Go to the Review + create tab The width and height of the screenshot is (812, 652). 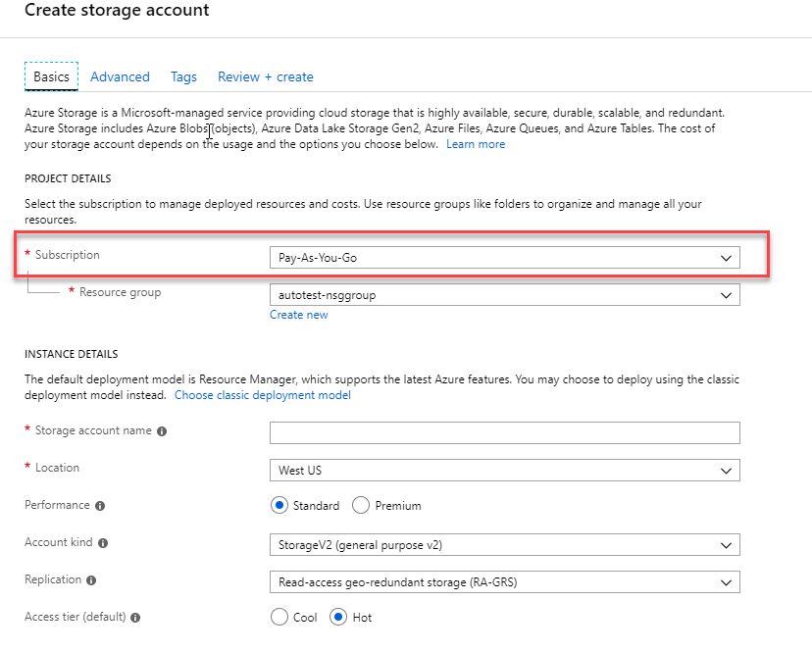click(266, 76)
